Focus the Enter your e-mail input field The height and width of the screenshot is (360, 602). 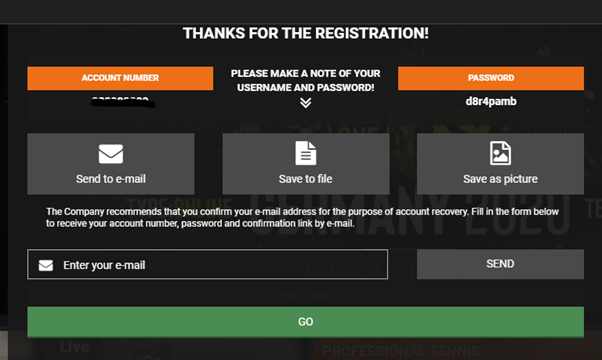pyautogui.click(x=207, y=264)
